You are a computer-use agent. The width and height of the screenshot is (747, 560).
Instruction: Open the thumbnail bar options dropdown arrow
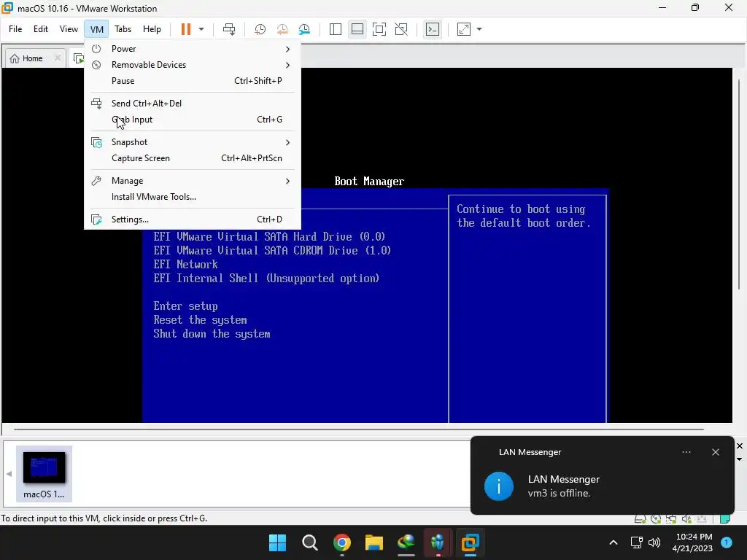click(x=740, y=459)
